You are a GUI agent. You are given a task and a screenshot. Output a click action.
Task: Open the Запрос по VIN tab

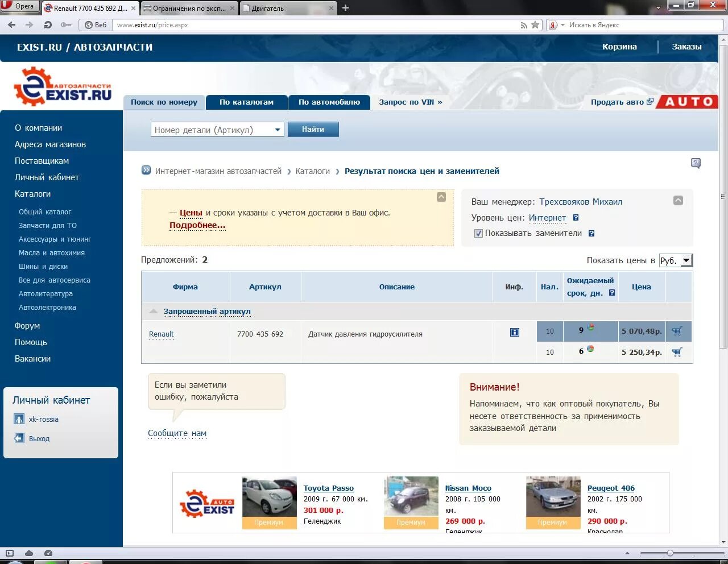tap(411, 102)
